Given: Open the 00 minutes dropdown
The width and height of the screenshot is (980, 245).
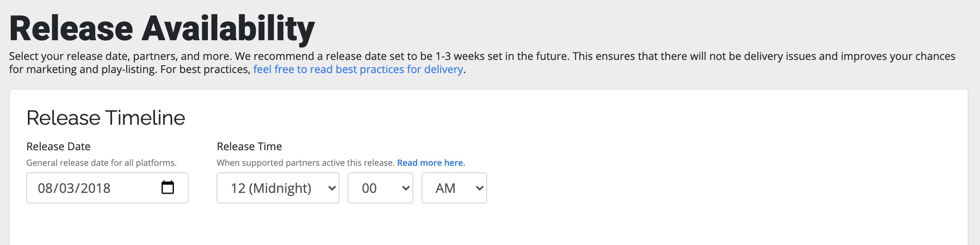Looking at the screenshot, I should [x=381, y=188].
